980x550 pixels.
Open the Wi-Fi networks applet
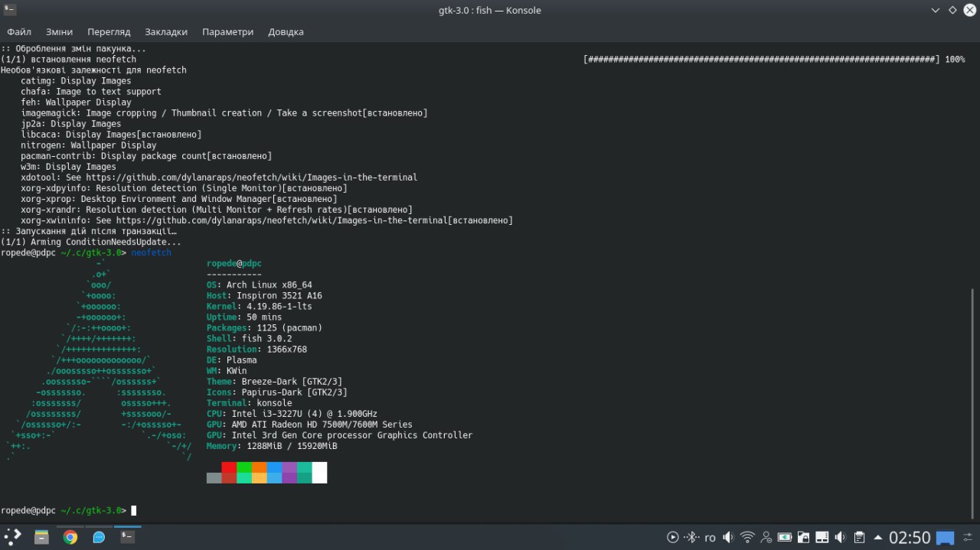point(747,538)
